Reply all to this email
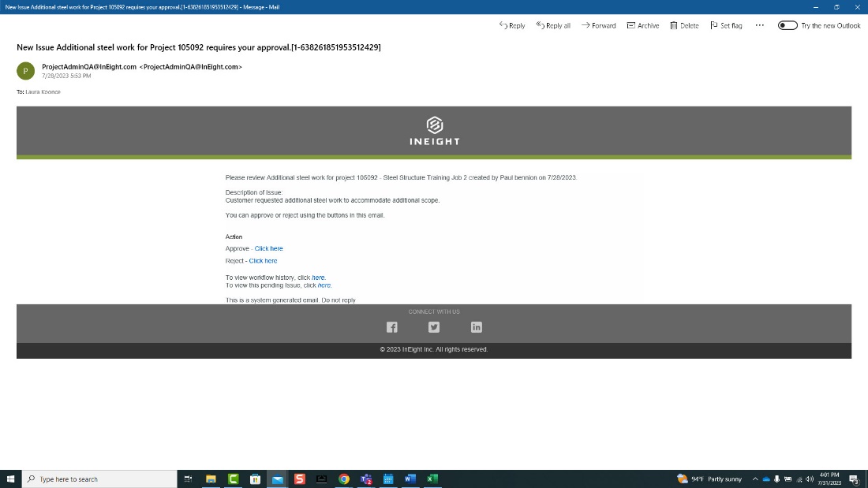 pyautogui.click(x=553, y=25)
